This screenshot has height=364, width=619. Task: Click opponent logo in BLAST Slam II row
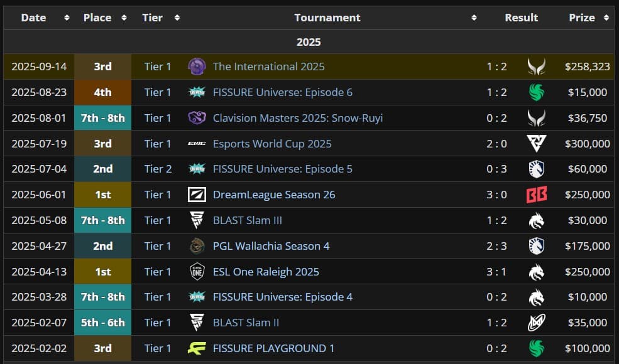(x=536, y=323)
